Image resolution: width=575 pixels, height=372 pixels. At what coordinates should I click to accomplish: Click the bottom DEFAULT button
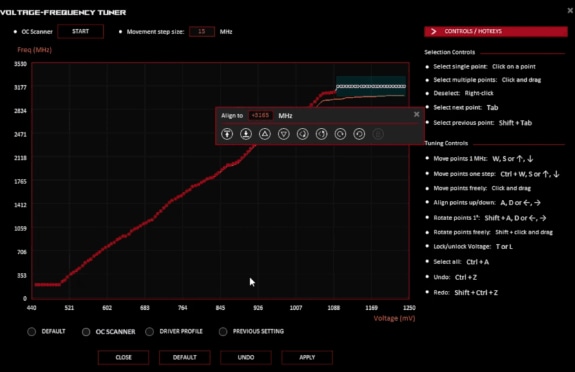(x=185, y=357)
